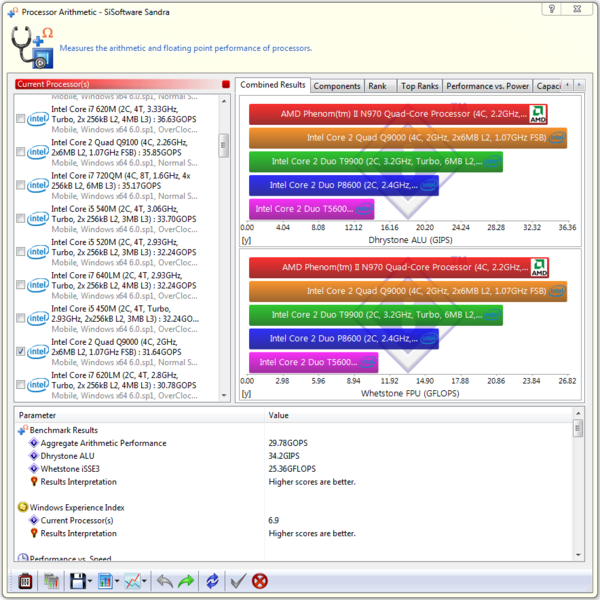The height and width of the screenshot is (600, 600).
Task: Click the help question mark button
Action: pos(551,9)
